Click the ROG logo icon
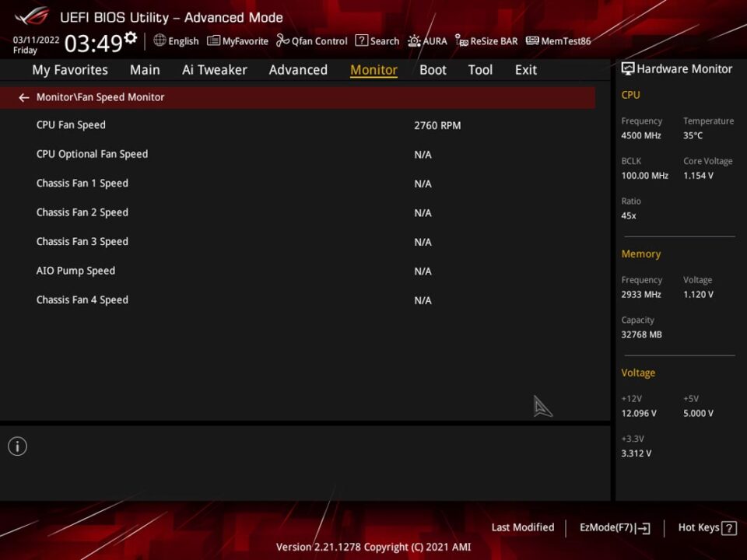Screen dimensions: 747x560 pos(31,16)
